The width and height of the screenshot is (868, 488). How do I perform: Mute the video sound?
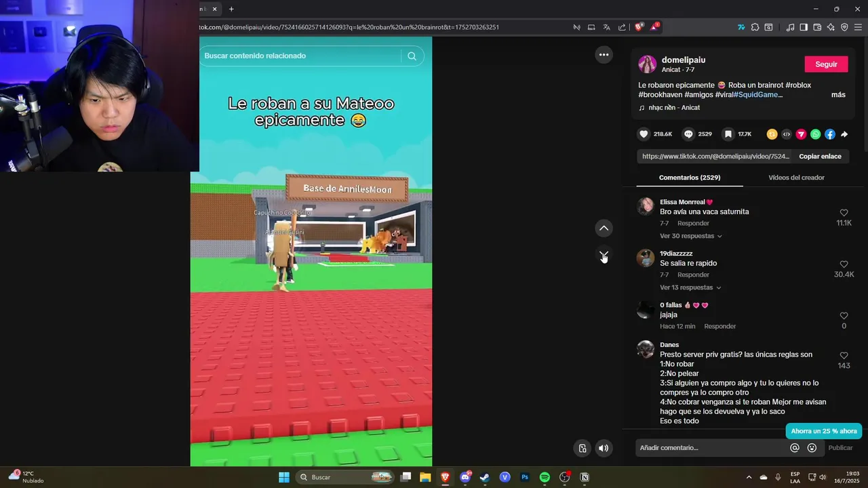[x=604, y=448]
